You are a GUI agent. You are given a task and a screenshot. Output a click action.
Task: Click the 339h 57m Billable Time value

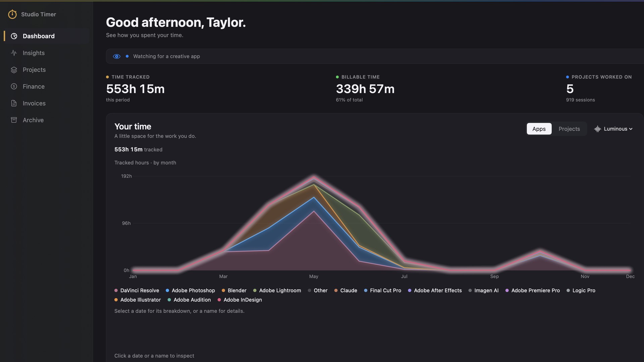click(x=365, y=89)
